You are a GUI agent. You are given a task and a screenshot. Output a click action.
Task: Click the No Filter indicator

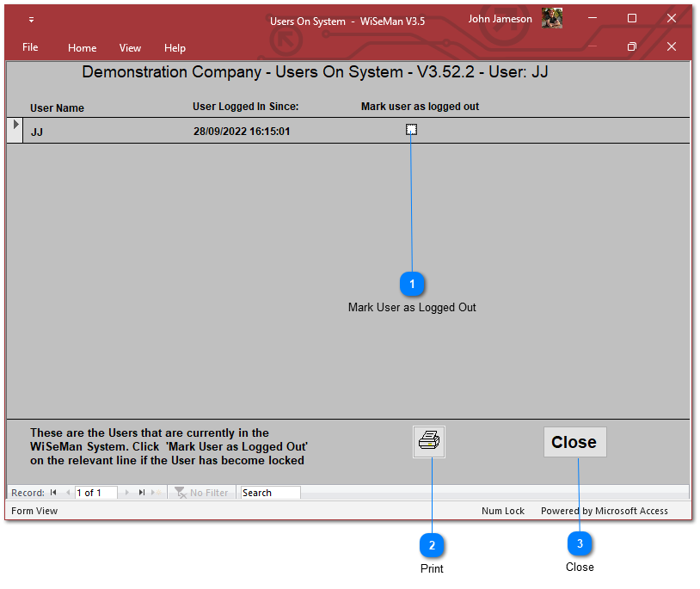[x=201, y=493]
